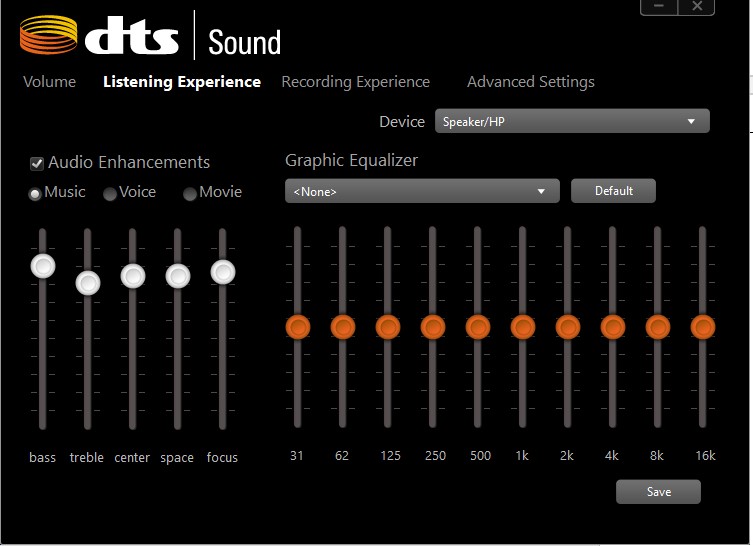Minimize the DTS Sound window

[x=659, y=7]
